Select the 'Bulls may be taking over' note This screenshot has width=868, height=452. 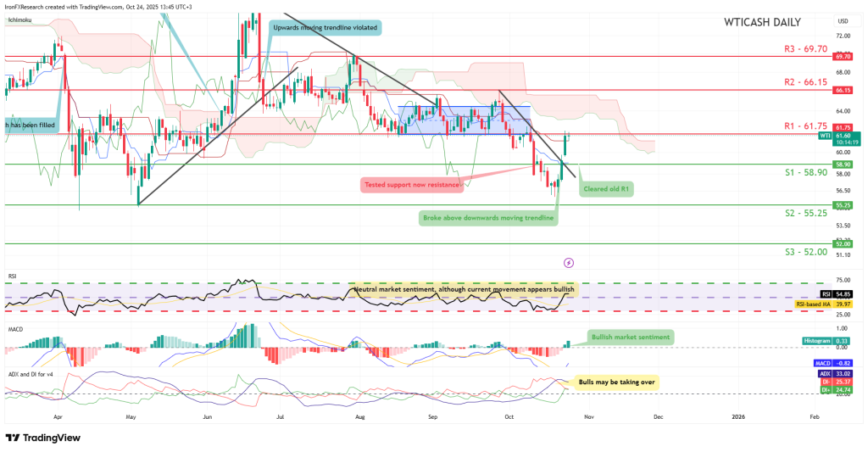pyautogui.click(x=615, y=383)
